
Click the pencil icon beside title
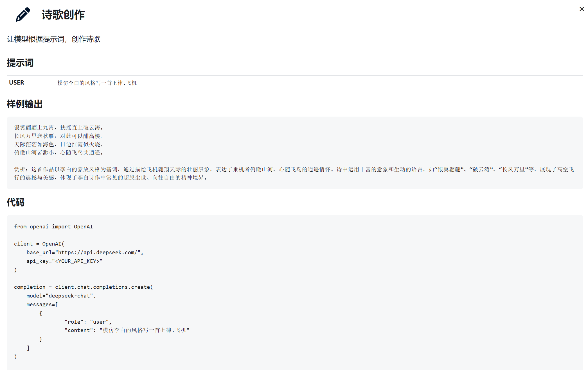tap(23, 15)
